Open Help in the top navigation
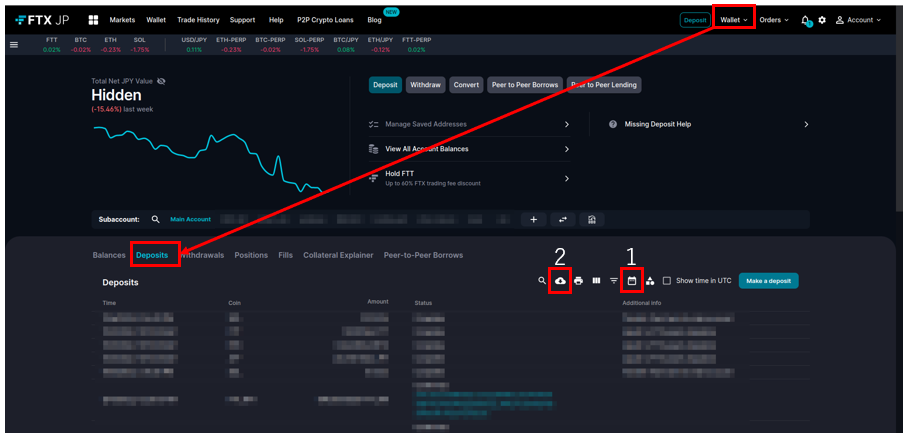Image resolution: width=907 pixels, height=442 pixels. coord(276,20)
